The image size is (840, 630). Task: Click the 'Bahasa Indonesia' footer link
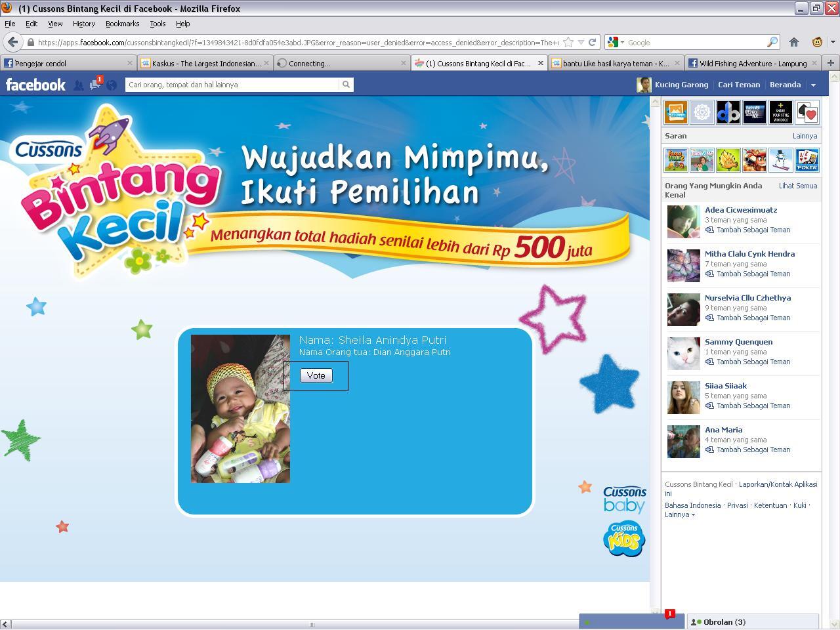coord(692,505)
